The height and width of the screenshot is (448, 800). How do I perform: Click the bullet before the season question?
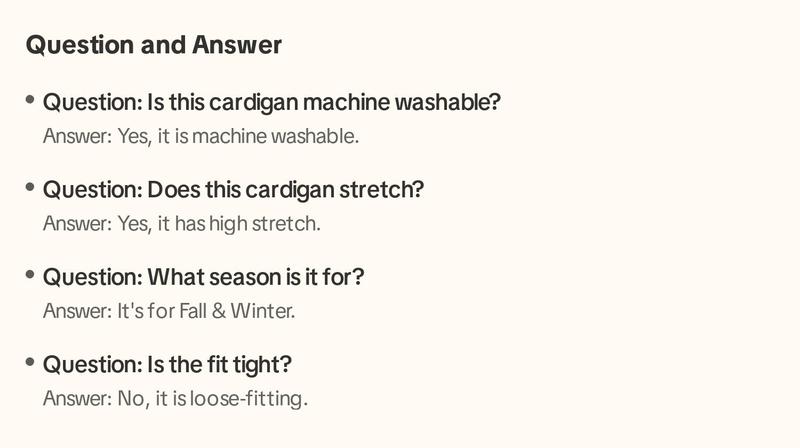click(30, 275)
